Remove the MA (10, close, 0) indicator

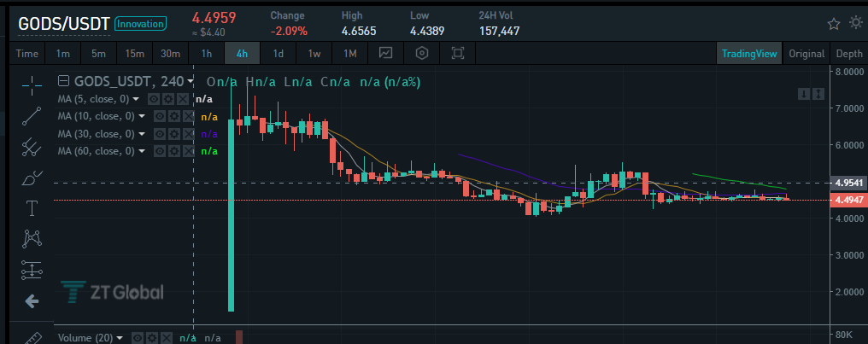point(190,117)
